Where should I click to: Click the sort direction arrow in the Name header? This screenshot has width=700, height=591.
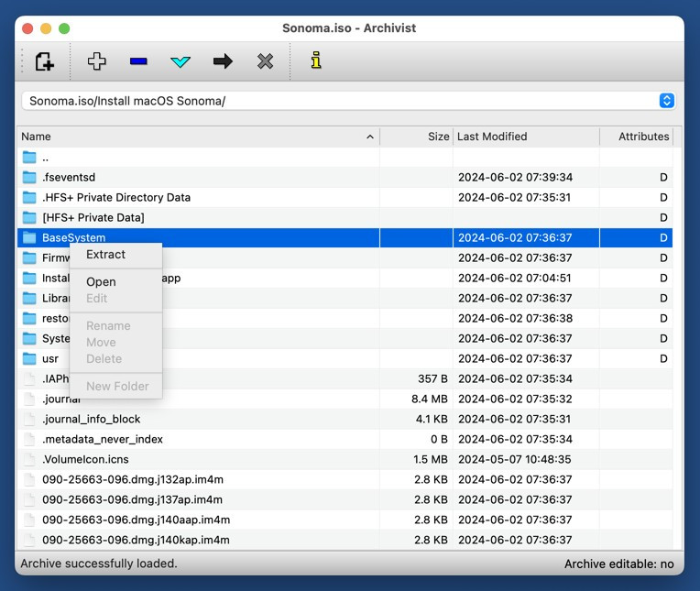tap(370, 137)
